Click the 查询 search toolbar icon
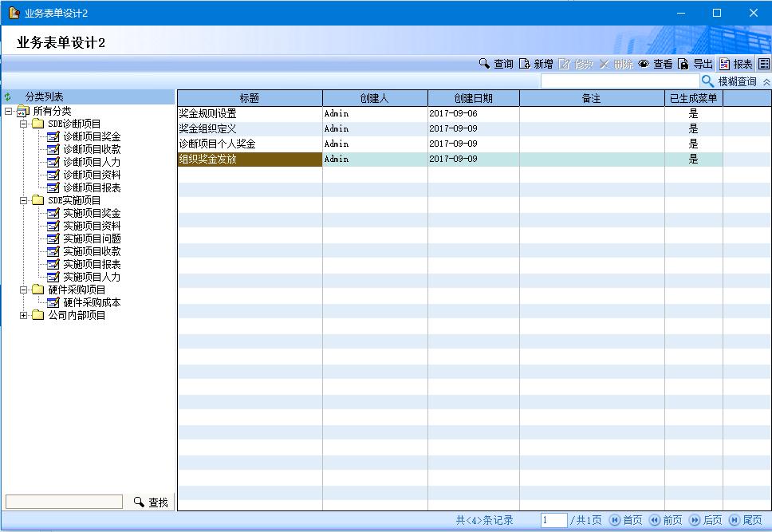 coord(484,64)
